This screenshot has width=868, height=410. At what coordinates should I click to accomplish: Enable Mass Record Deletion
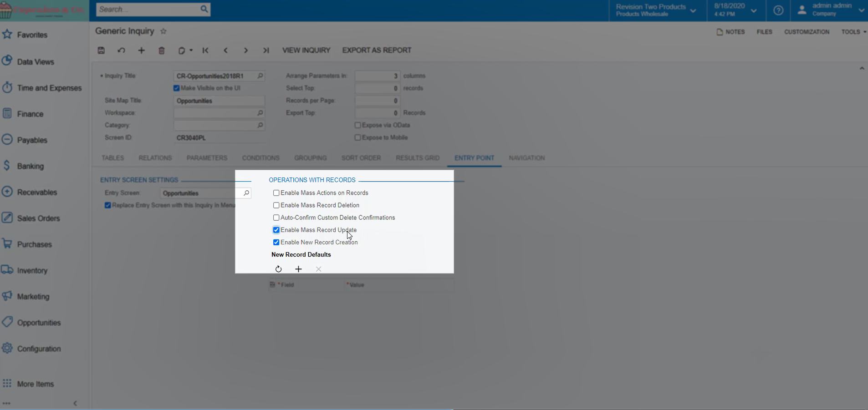276,205
